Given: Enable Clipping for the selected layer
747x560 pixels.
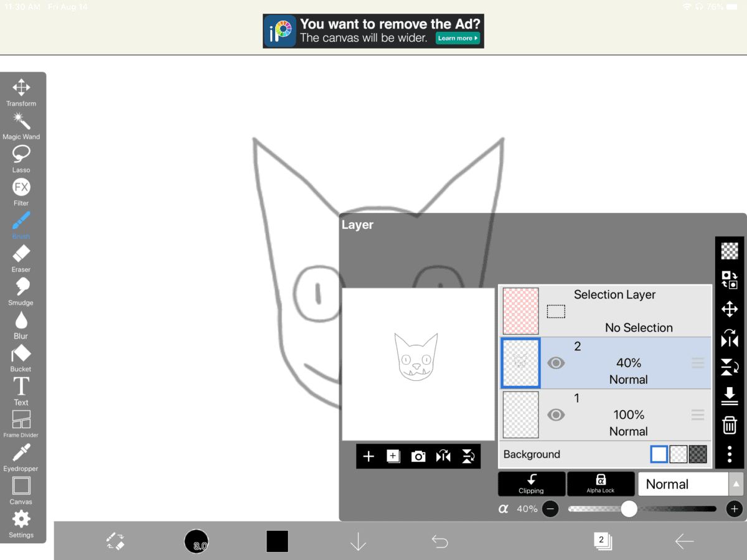Looking at the screenshot, I should coord(531,483).
